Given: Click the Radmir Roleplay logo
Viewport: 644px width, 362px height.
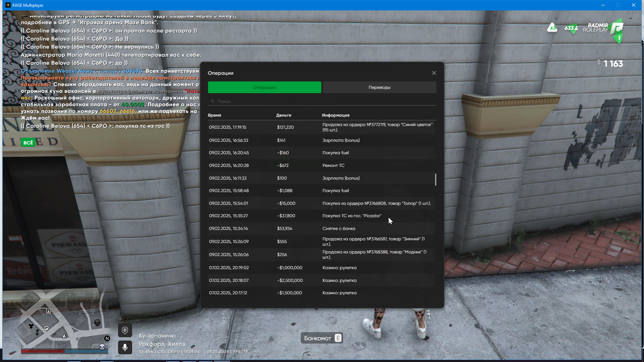Looking at the screenshot, I should tap(603, 28).
